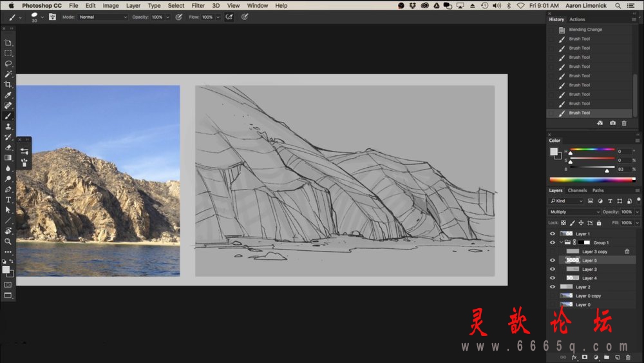Switch to the Paths tab

(598, 190)
